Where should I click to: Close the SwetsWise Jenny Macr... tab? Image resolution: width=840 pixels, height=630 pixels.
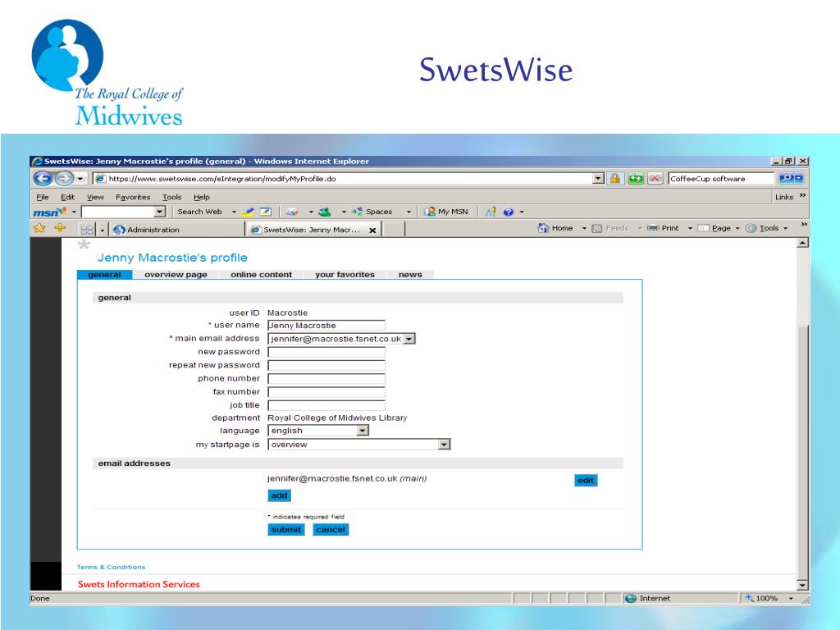[372, 230]
